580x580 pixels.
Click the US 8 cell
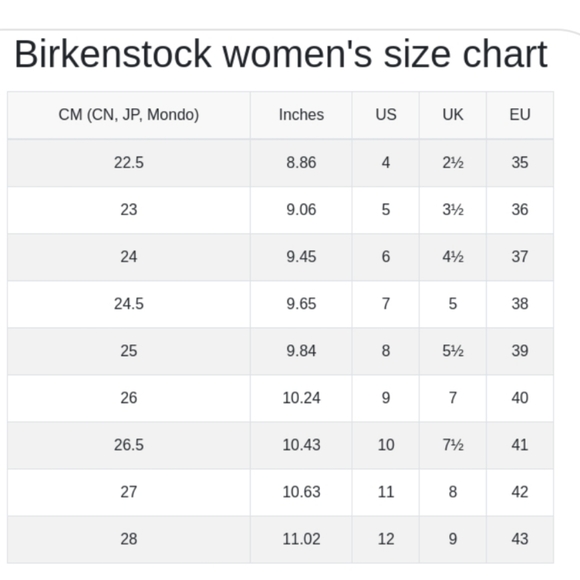[x=386, y=351]
